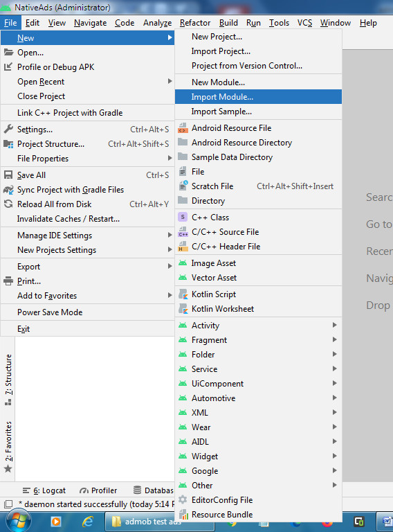Expand the Add to Favorites submenu arrow
Viewport: 393px width, 532px height.
coord(170,295)
